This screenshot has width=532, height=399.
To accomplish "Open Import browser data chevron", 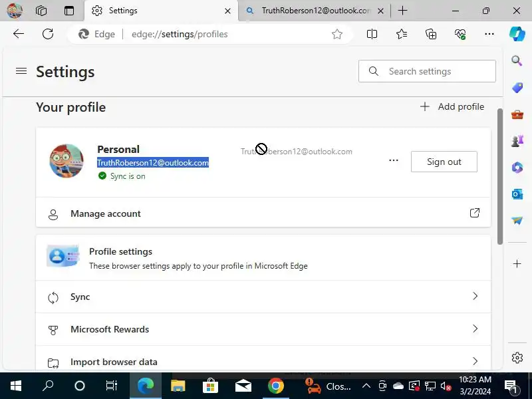I will click(x=475, y=361).
